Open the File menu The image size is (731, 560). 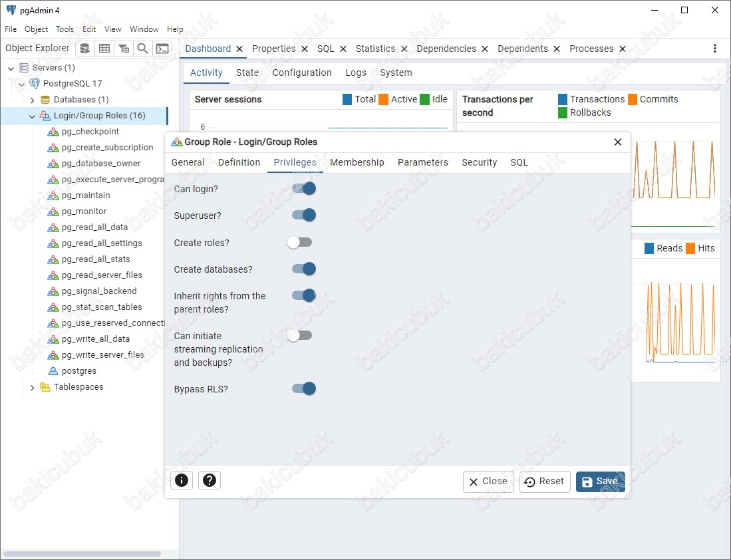[x=11, y=29]
